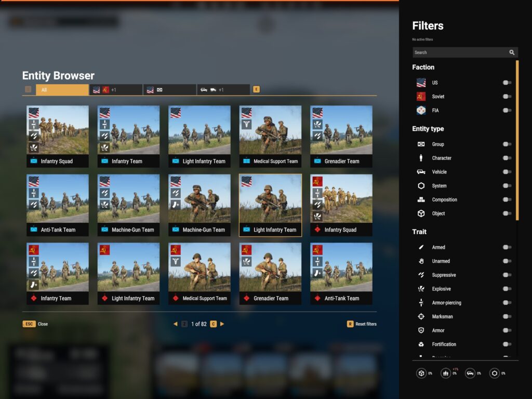Viewport: 532px width, 399px height.
Task: Click the Composition entity type icon
Action: point(421,199)
